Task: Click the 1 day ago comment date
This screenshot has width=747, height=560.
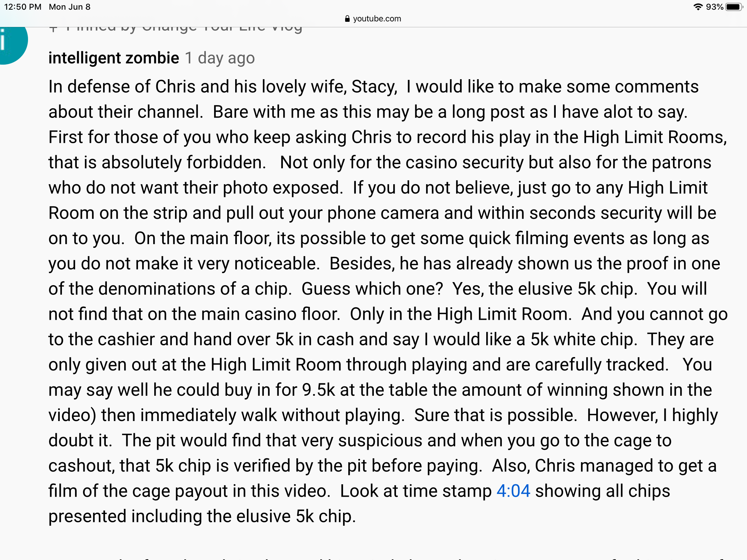Action: tap(220, 58)
